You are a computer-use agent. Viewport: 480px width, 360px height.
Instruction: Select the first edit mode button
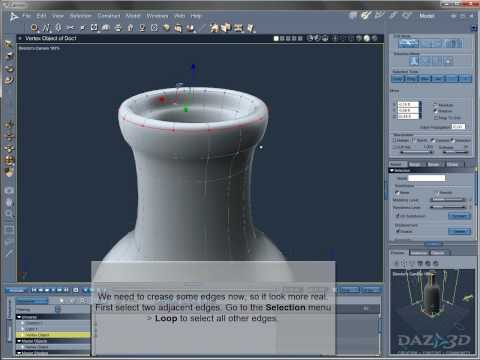(409, 43)
